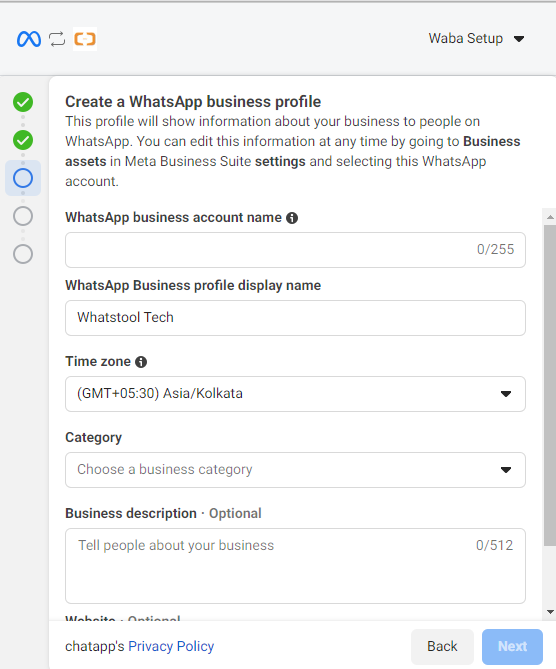
Task: Click the orange chatapp logo icon
Action: [x=85, y=39]
